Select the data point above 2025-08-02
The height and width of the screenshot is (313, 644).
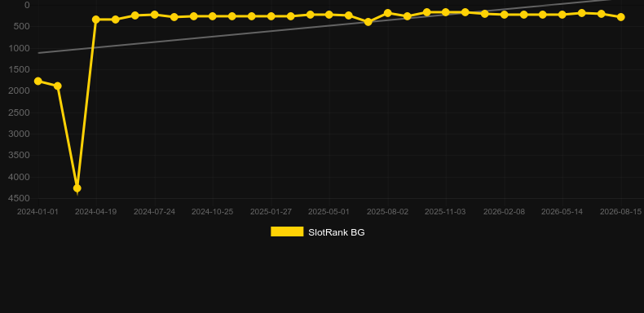pos(387,13)
